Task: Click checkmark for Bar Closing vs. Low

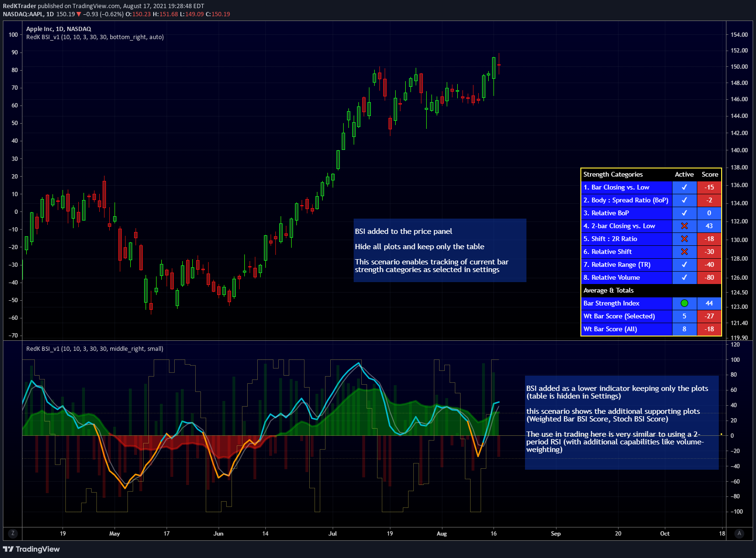Action: click(x=684, y=187)
